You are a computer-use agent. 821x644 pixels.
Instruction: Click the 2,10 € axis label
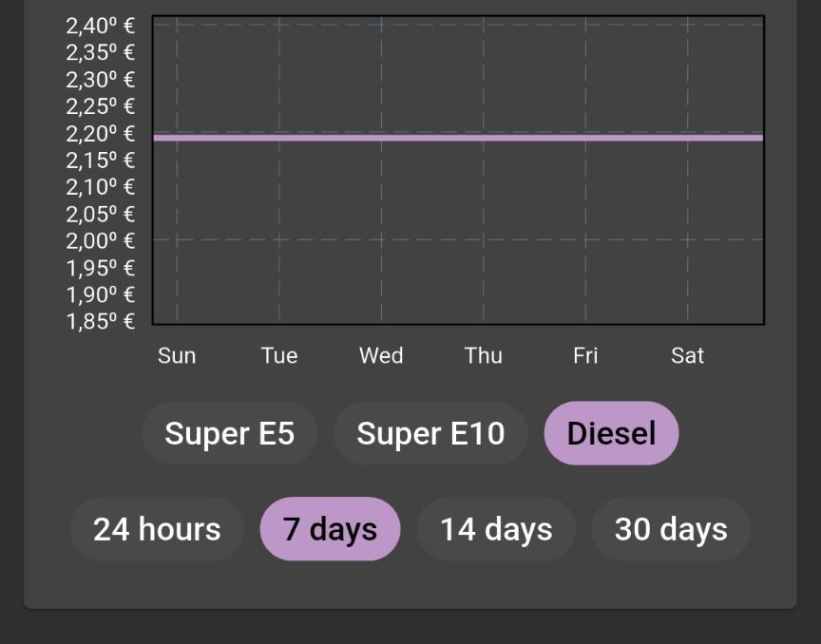(x=101, y=187)
